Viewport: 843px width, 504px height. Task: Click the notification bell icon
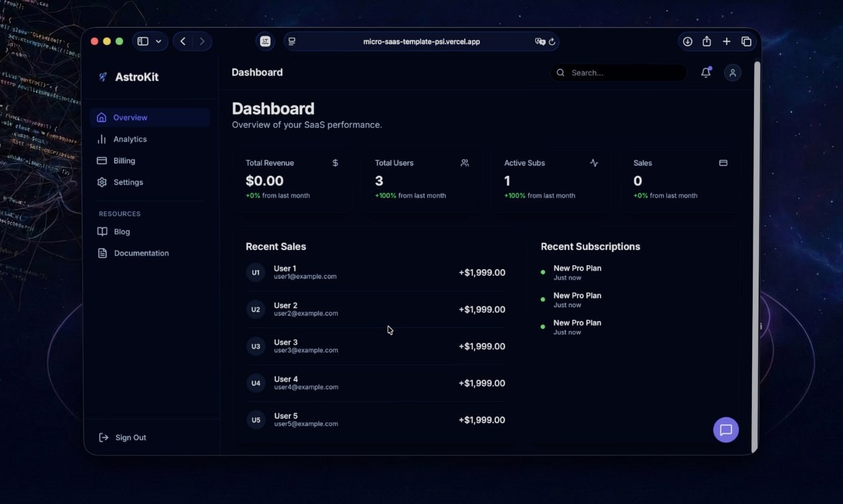coord(706,72)
